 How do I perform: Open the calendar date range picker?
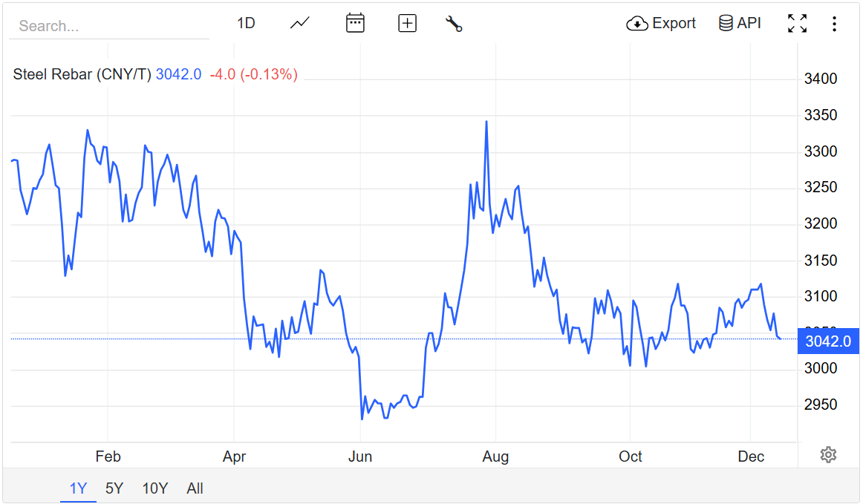point(356,23)
